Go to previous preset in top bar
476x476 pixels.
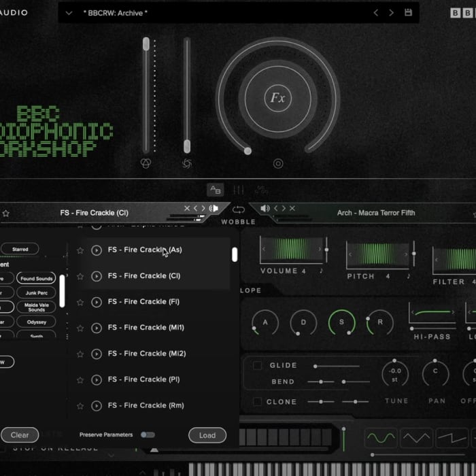[x=376, y=13]
